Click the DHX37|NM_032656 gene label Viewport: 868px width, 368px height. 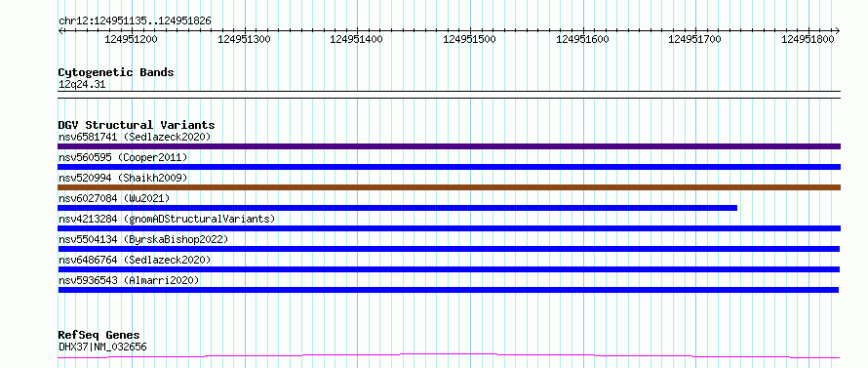coord(102,348)
